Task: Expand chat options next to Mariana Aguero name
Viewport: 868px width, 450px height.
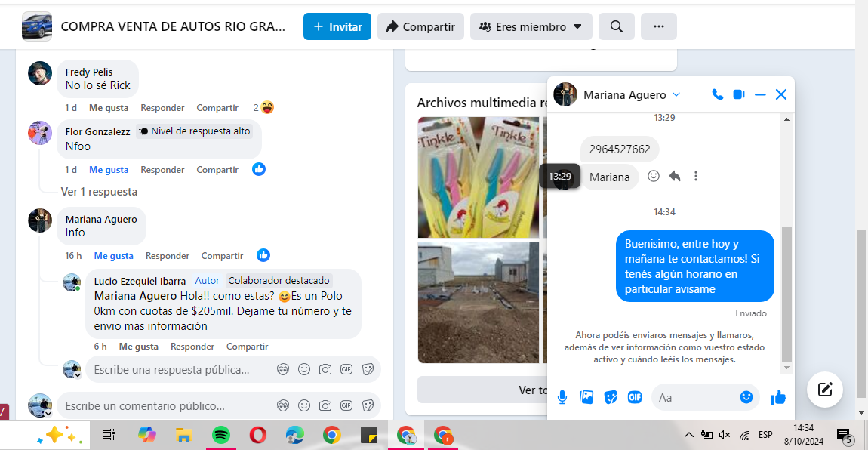Action: [676, 94]
